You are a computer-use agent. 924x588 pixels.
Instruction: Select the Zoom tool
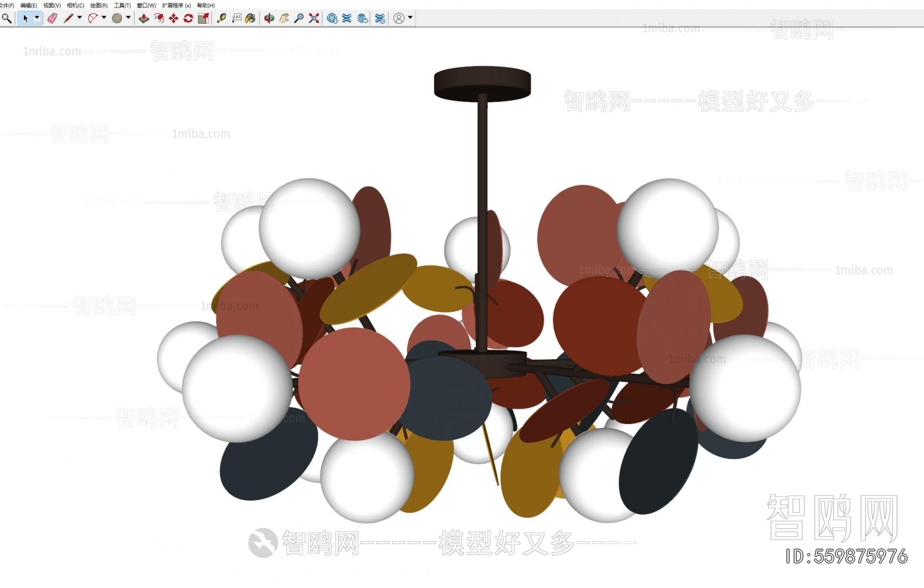click(299, 18)
